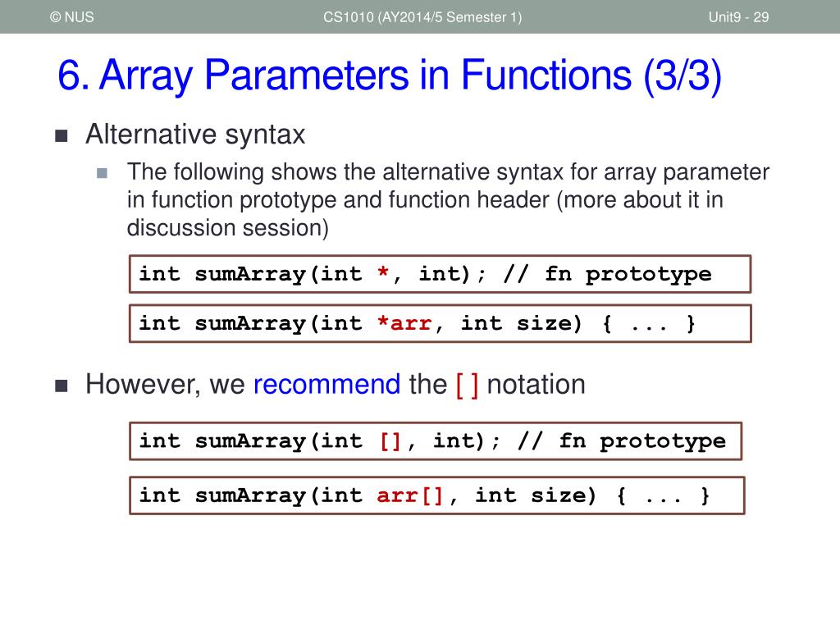Click the red 'arr[]' in the last code box
Viewport: 840px width, 630px height.
[410, 495]
